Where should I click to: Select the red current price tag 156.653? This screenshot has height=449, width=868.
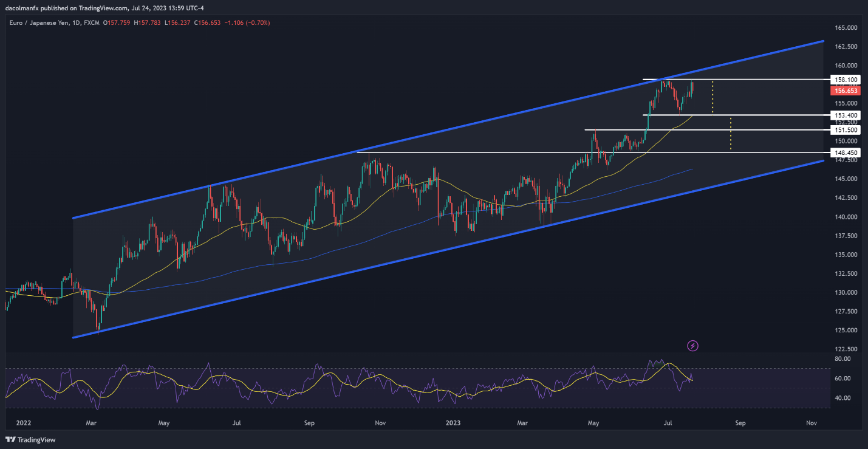pos(845,91)
